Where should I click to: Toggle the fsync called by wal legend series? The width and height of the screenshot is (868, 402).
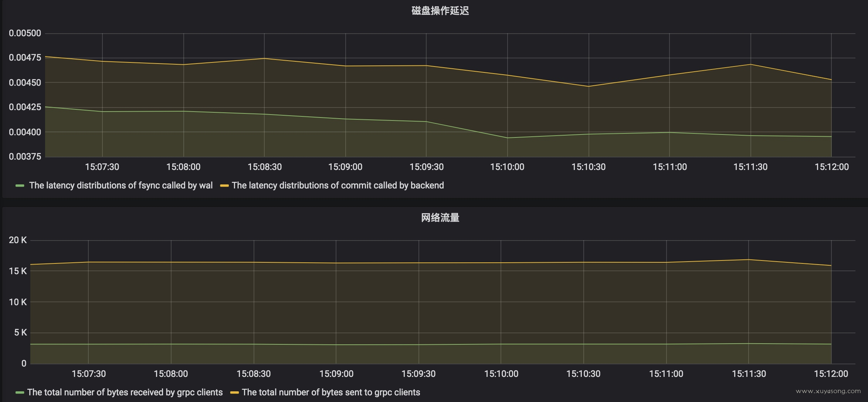[x=121, y=185]
